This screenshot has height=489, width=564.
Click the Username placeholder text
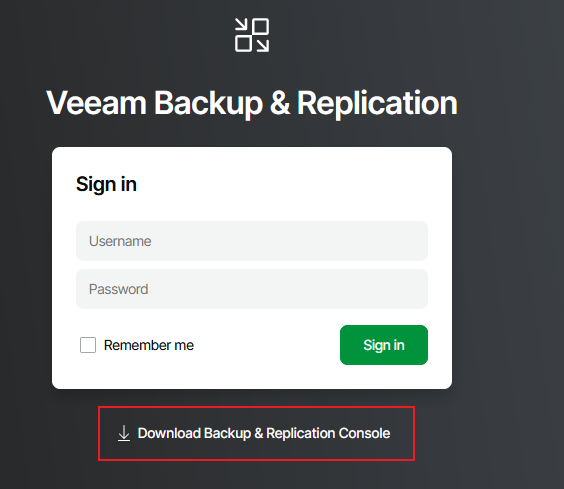[x=120, y=241]
